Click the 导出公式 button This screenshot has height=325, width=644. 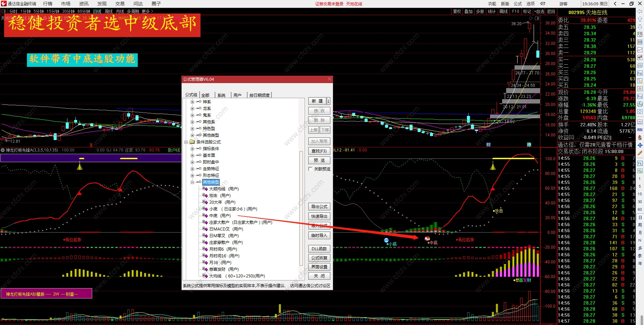coord(319,207)
